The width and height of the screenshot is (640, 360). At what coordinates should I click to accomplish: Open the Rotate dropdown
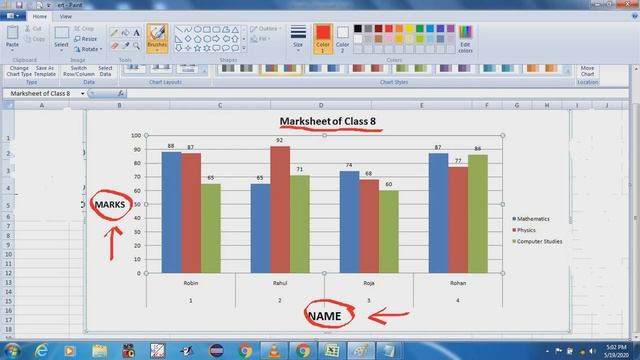pos(88,49)
